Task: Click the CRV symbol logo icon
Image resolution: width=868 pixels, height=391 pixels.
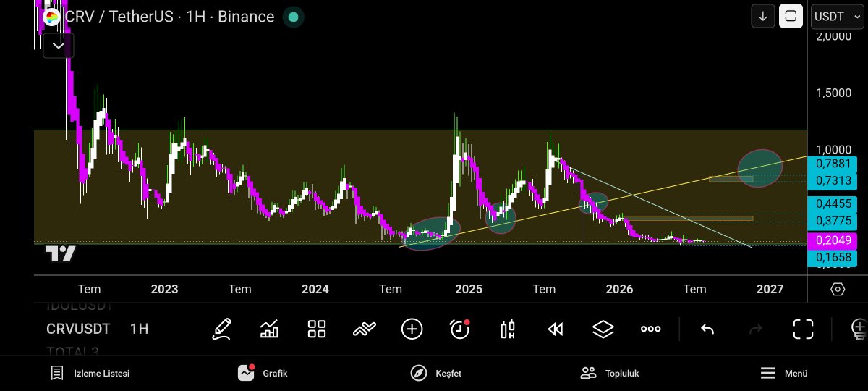Action: [x=51, y=17]
